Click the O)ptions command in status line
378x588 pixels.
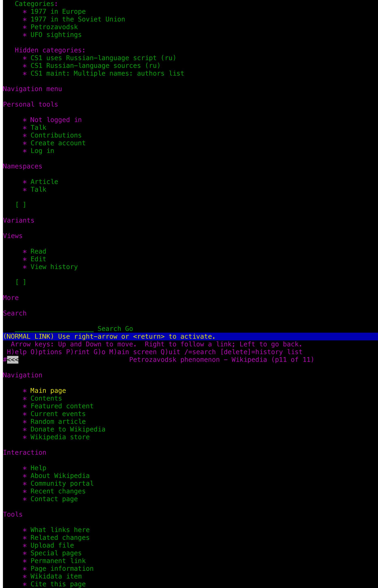point(46,352)
